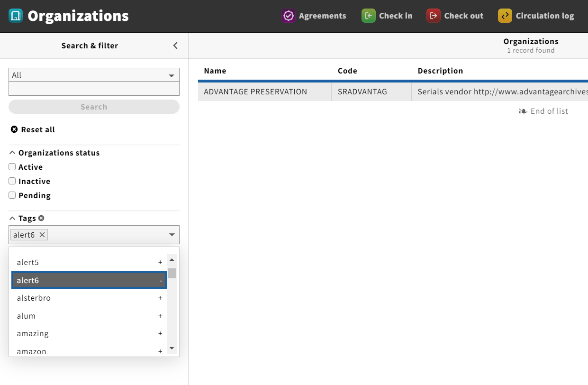The height and width of the screenshot is (385, 588).
Task: Click the Check out app icon
Action: pyautogui.click(x=434, y=16)
